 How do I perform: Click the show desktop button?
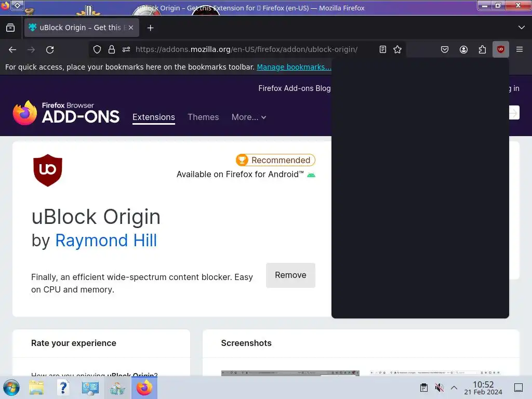pyautogui.click(x=518, y=388)
